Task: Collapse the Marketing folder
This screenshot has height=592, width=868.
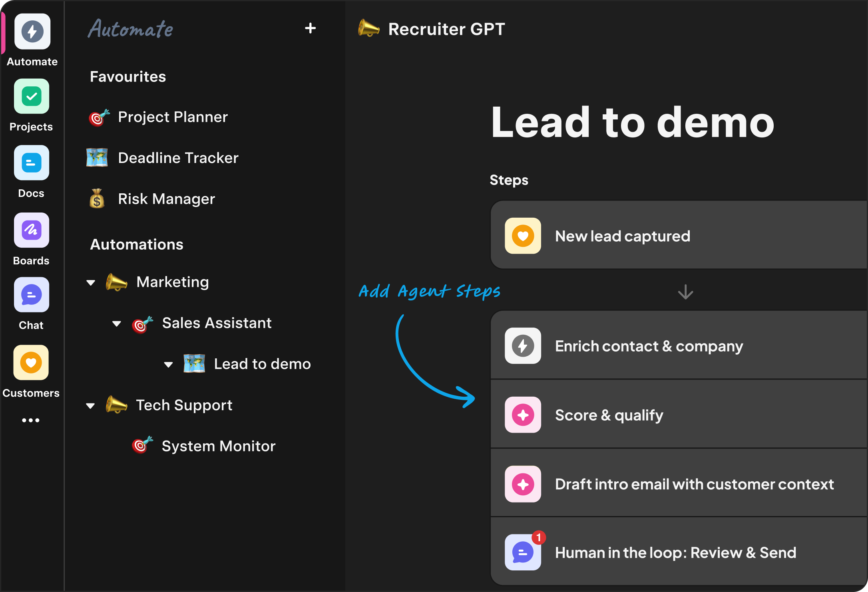Action: point(91,283)
